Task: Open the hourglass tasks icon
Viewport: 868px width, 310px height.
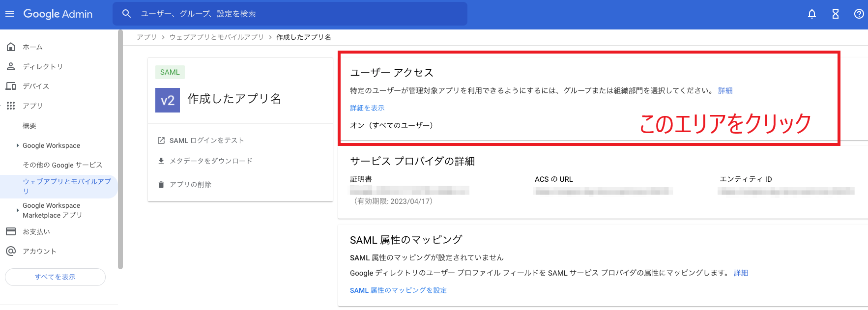Action: click(x=836, y=14)
